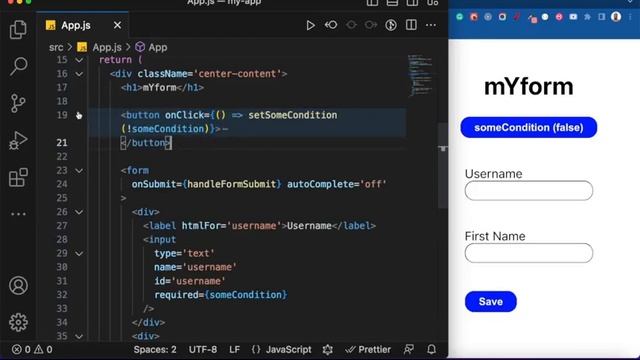Click code line 17 with mYform heading
Image resolution: width=640 pixels, height=360 pixels.
pyautogui.click(x=162, y=88)
